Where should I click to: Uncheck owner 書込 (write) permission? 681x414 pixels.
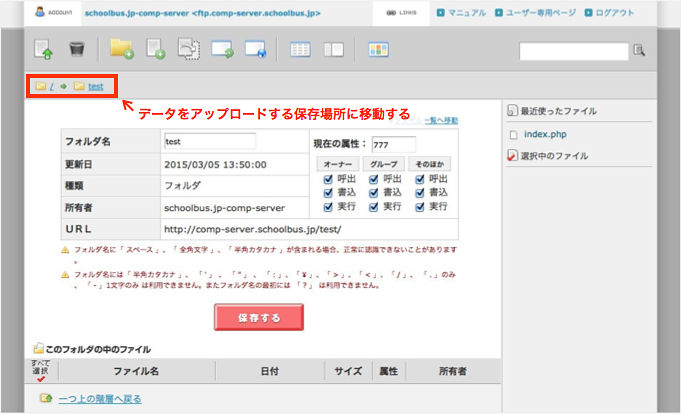[x=328, y=193]
